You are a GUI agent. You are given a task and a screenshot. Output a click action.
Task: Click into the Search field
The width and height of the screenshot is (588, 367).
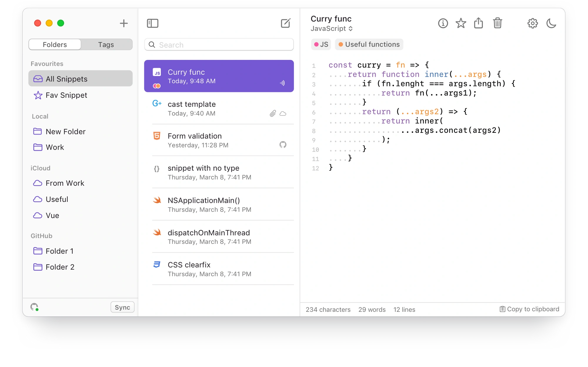(x=219, y=45)
